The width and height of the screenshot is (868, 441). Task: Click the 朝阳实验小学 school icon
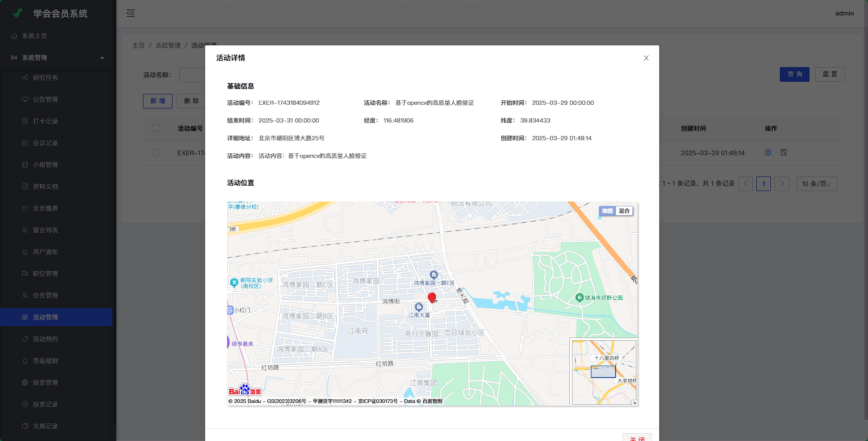[234, 283]
